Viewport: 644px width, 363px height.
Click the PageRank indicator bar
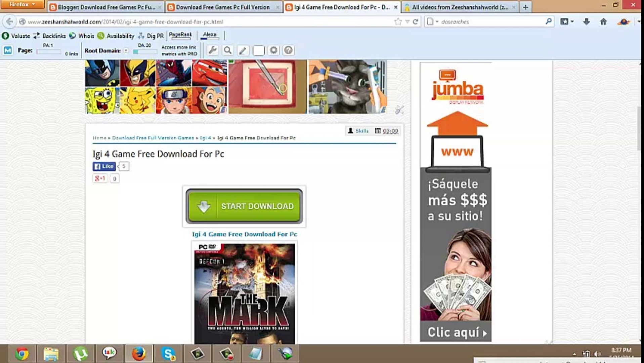[x=180, y=35]
